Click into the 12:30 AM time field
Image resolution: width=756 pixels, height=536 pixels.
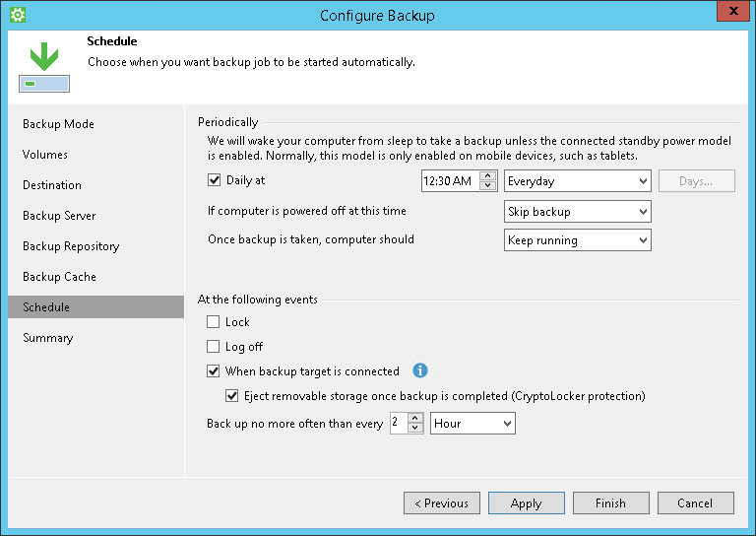coord(449,181)
